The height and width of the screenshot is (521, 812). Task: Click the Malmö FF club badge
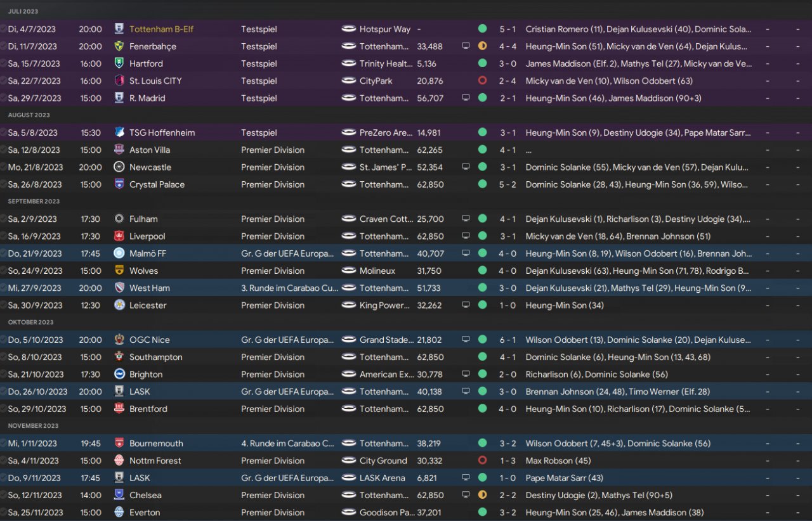tap(119, 254)
